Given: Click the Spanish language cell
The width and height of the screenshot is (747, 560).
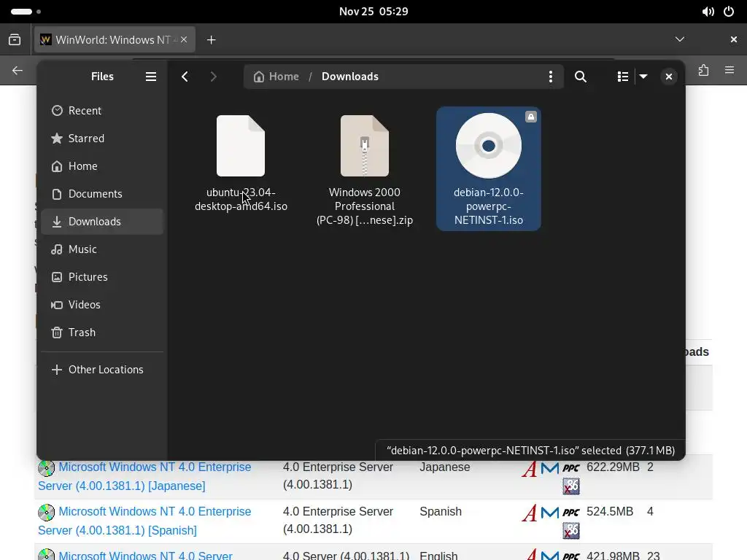Looking at the screenshot, I should 440,511.
